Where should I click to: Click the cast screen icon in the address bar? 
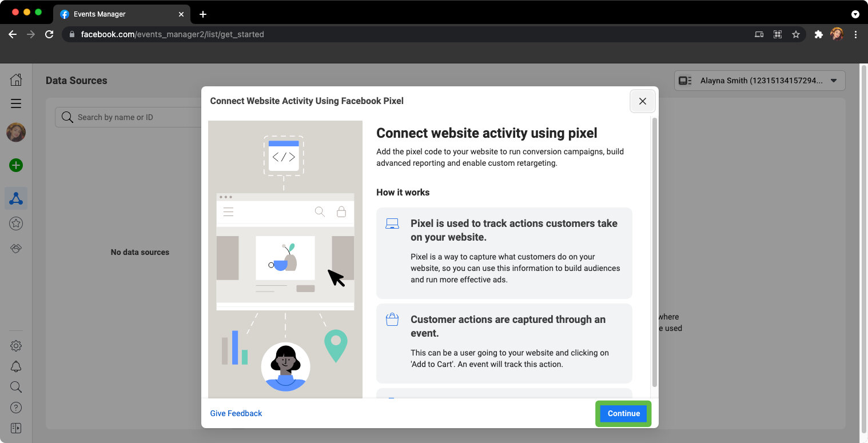(759, 34)
